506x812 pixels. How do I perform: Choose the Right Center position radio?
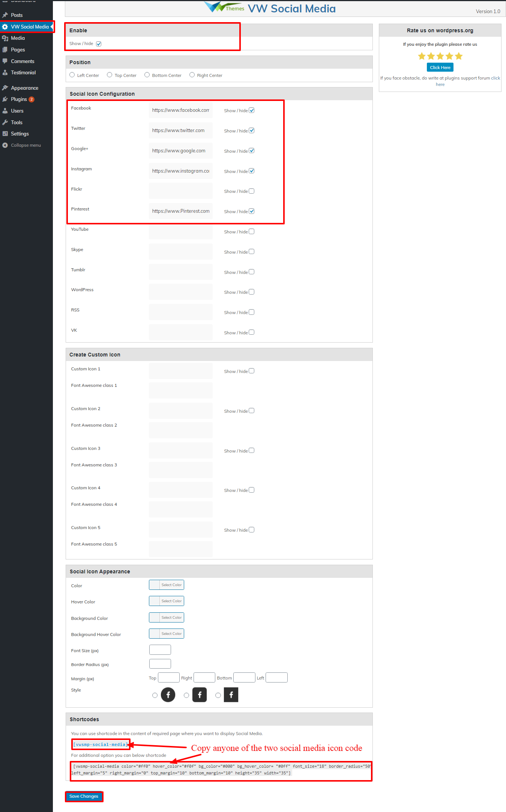pos(192,75)
